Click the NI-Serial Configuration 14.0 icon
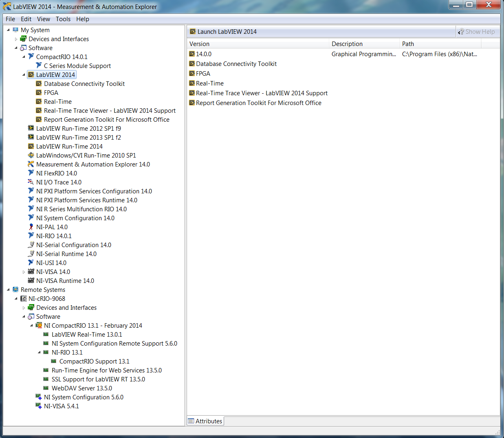This screenshot has height=438, width=504. coord(31,245)
